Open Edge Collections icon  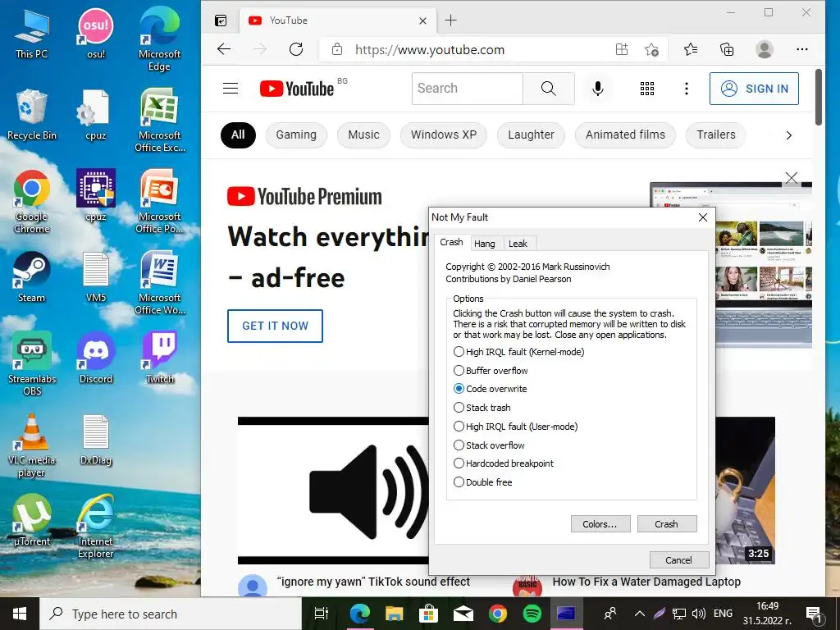click(727, 50)
